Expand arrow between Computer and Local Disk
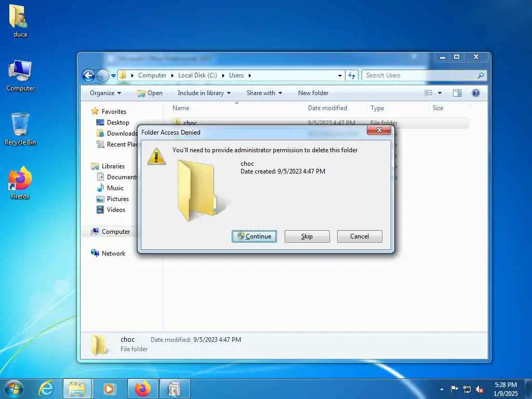Screen dimensions: 532x399 tap(172, 75)
